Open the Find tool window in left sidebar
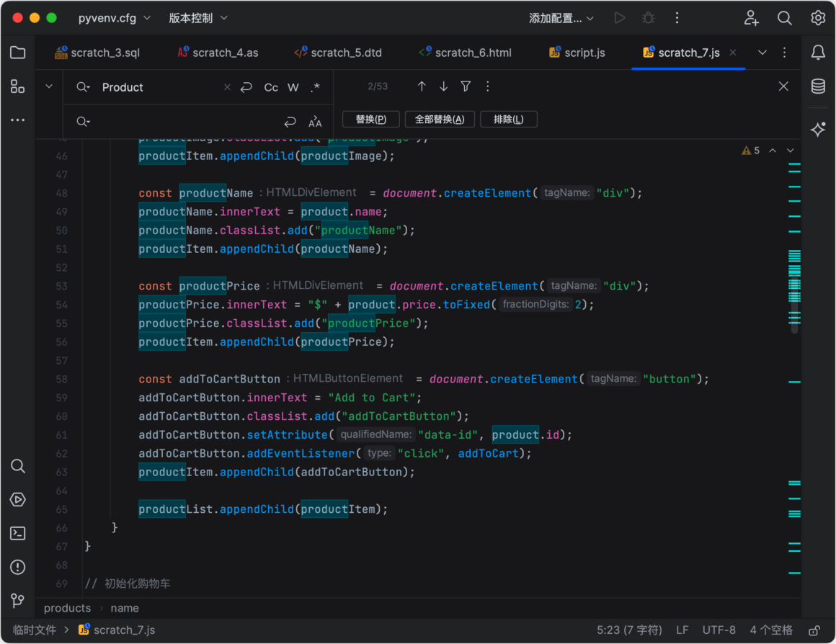This screenshot has width=836, height=644. 17,466
